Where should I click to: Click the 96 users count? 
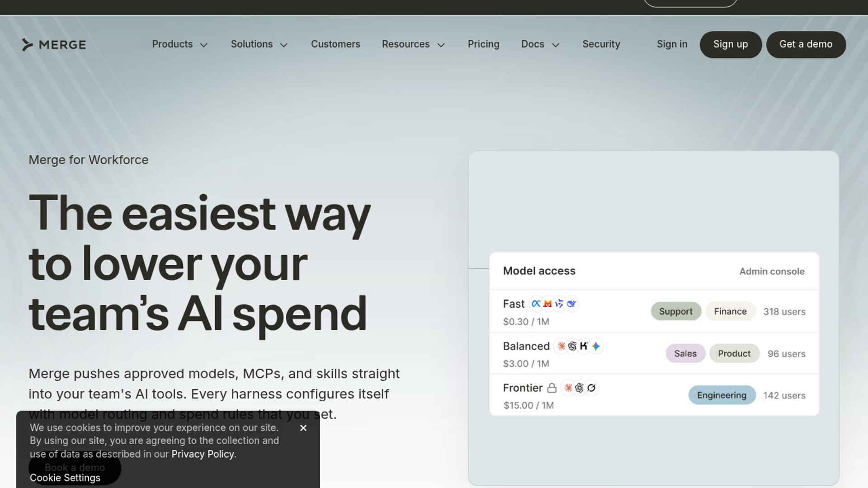point(786,354)
